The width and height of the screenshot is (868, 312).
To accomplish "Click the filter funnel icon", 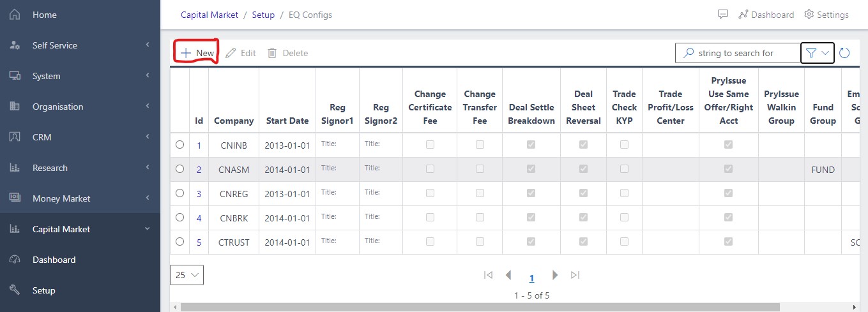I will pyautogui.click(x=811, y=53).
